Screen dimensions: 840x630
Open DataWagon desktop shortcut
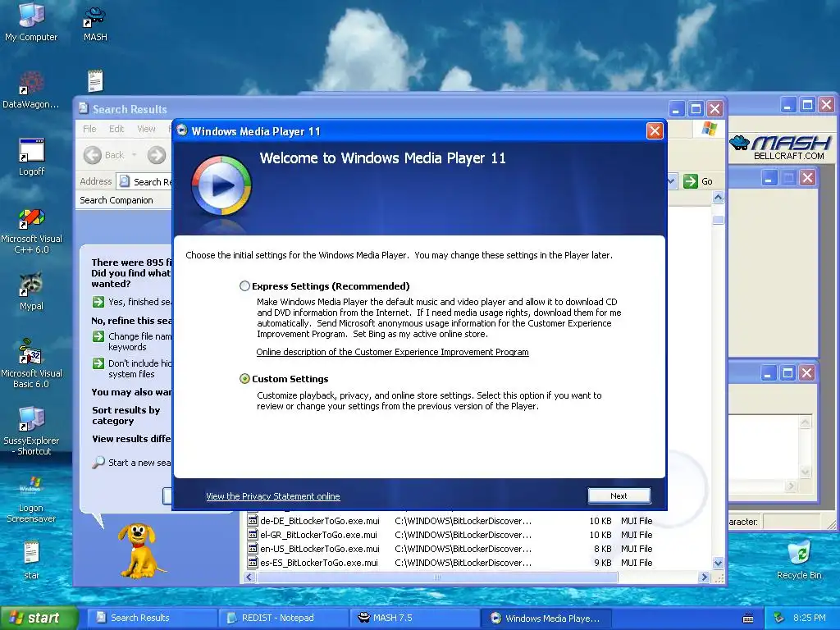click(31, 90)
